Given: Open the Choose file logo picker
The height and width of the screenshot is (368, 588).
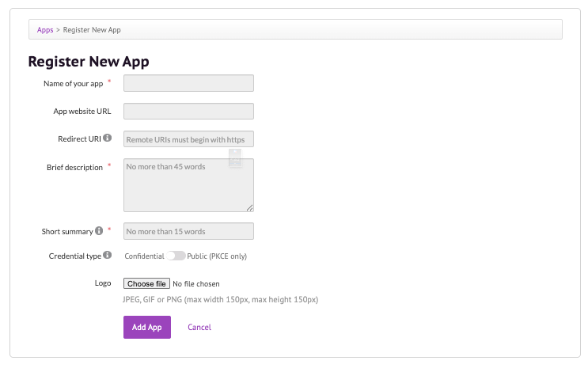Looking at the screenshot, I should coord(146,283).
